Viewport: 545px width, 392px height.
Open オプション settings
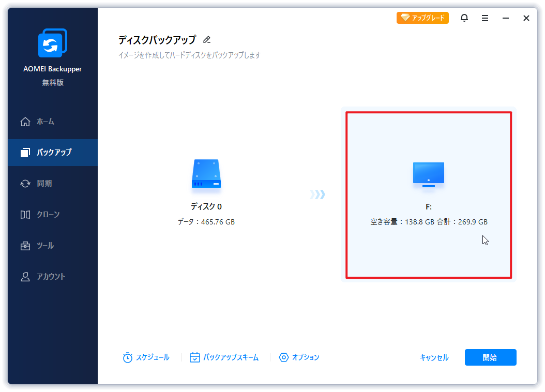coord(299,357)
